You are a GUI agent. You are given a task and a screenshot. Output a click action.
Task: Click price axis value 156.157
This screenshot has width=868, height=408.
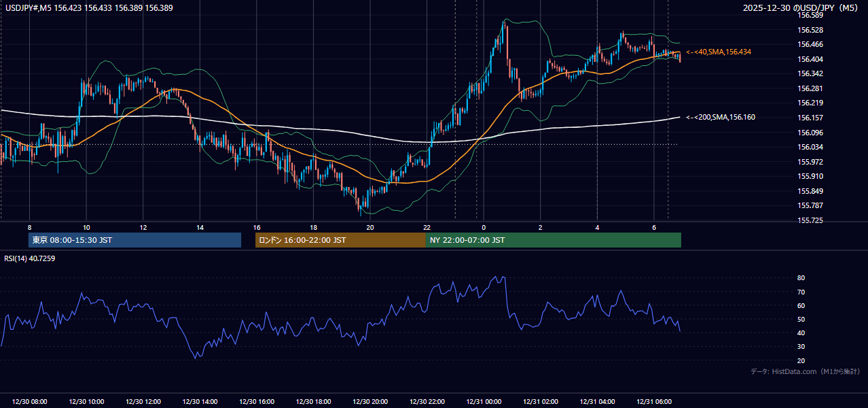(810, 118)
